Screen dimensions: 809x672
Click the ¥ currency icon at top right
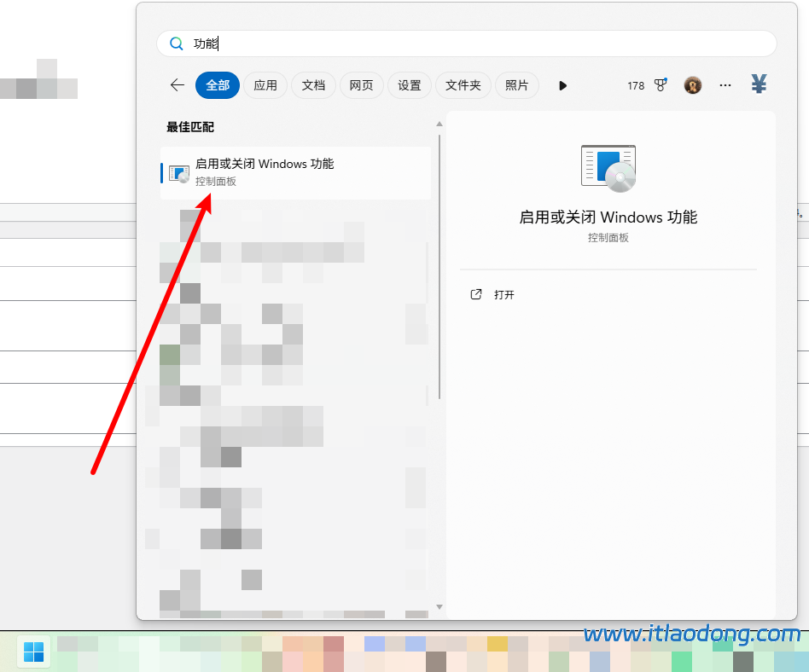[x=758, y=84]
